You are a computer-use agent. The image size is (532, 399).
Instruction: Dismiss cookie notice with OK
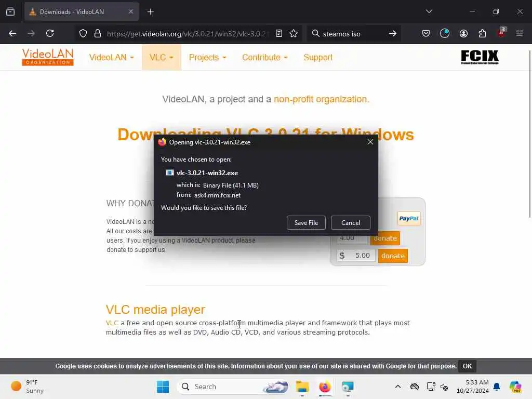(467, 366)
